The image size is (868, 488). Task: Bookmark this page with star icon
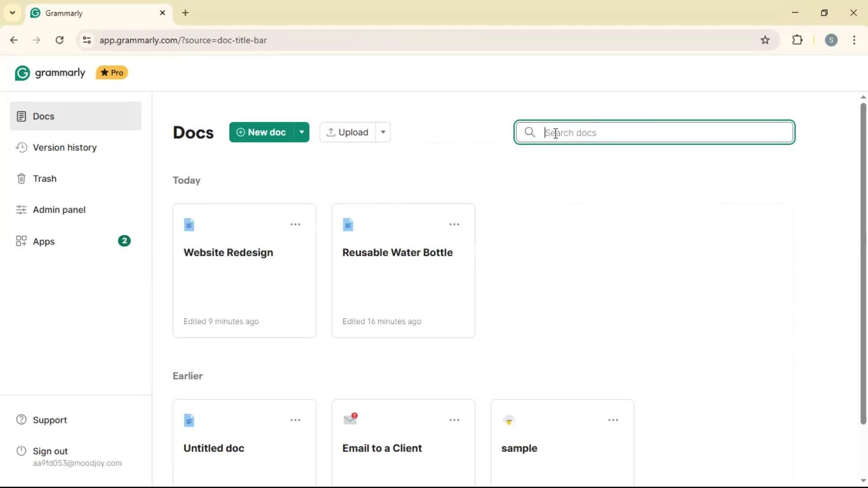[x=765, y=40]
